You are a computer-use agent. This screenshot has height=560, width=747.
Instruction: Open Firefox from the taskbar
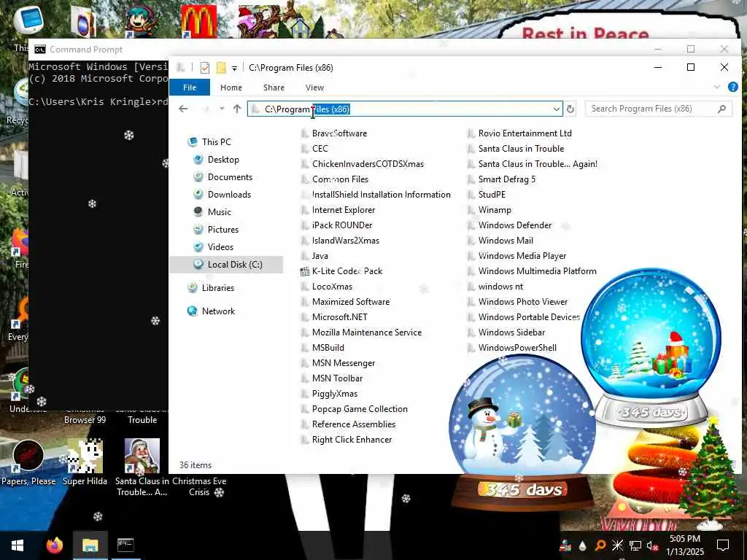coord(55,545)
